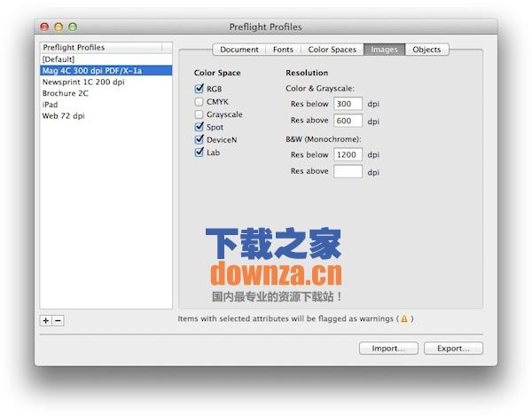Select the [Default] profile
This screenshot has height=416, width=532.
pos(106,59)
